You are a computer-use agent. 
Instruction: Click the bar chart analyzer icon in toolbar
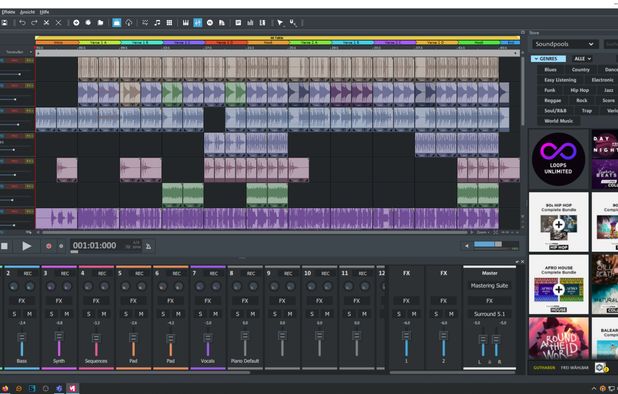pos(250,23)
